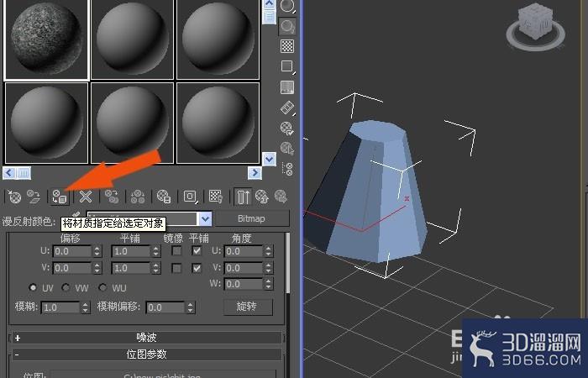The height and width of the screenshot is (378, 588).
Task: Click Go Forward to Sibling icon
Action: click(x=281, y=197)
